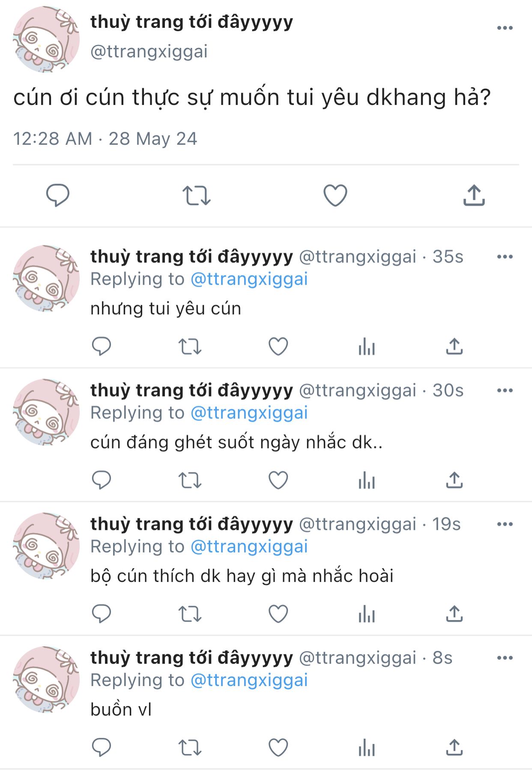Like the main tweet posted 28 May
532x773 pixels.
tap(335, 195)
